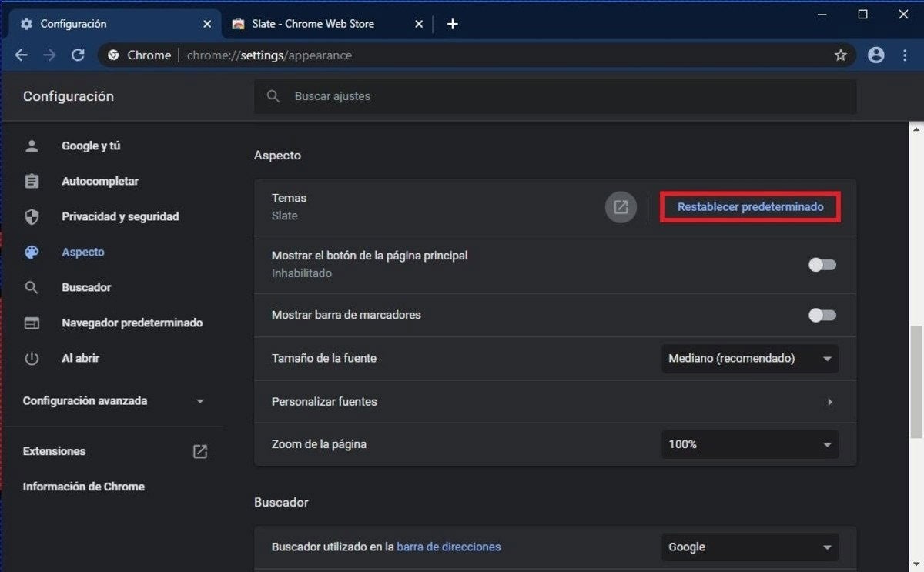Click the reload page icon
This screenshot has height=572, width=924.
[x=78, y=55]
